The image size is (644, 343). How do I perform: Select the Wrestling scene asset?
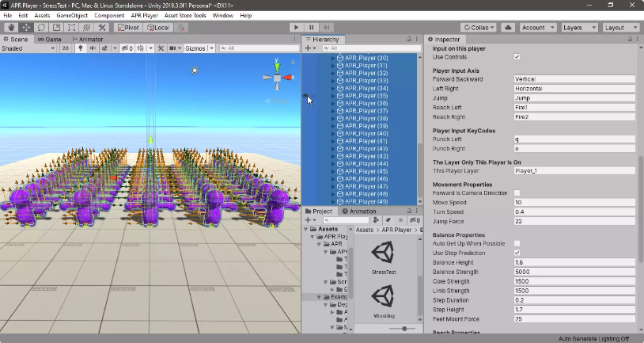click(384, 301)
